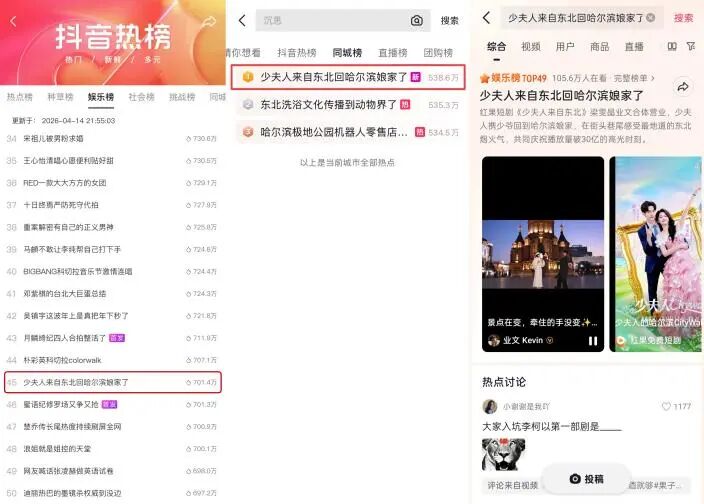
Task: Switch to the 商品 results tab
Action: [599, 46]
